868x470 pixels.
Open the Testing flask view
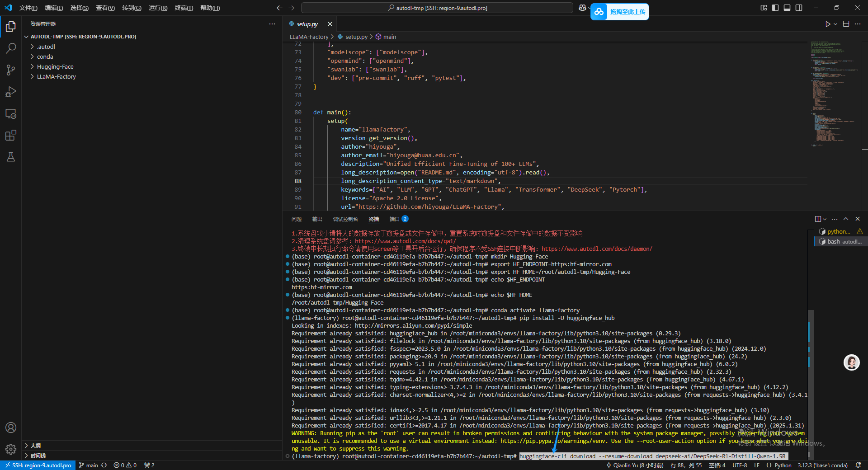coord(11,157)
